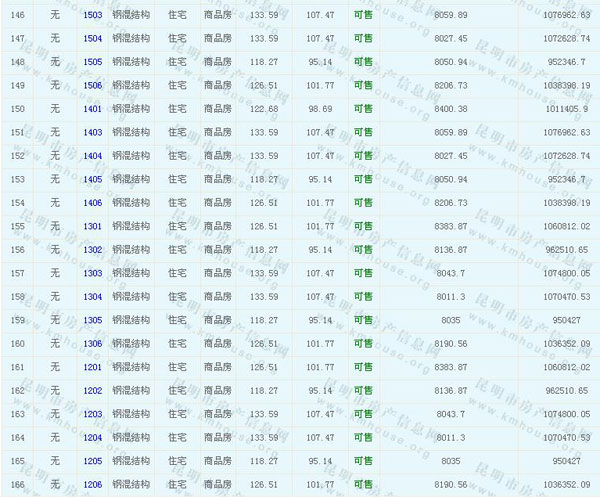The width and height of the screenshot is (600, 497).
Task: Open room 1403 link
Action: point(92,132)
